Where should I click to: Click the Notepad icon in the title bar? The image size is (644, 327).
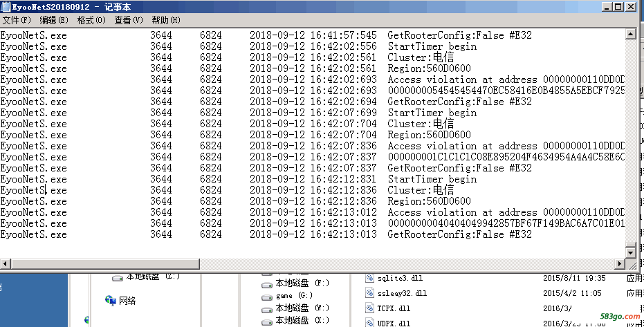6,7
